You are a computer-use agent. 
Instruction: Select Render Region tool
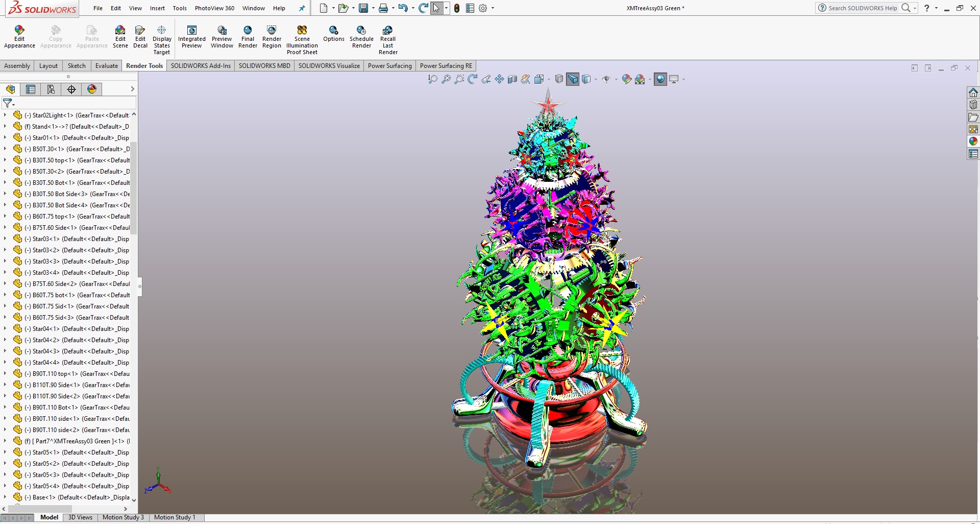tap(272, 37)
